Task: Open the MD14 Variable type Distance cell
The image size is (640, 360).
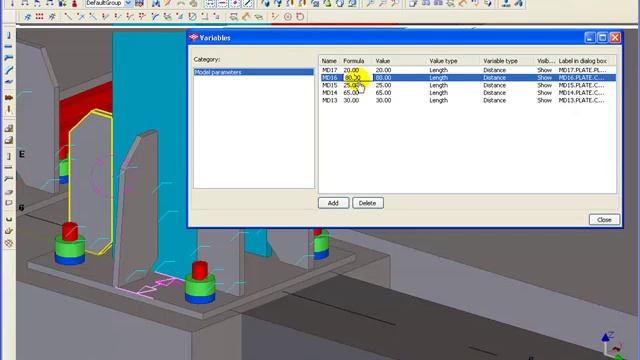Action: [494, 93]
